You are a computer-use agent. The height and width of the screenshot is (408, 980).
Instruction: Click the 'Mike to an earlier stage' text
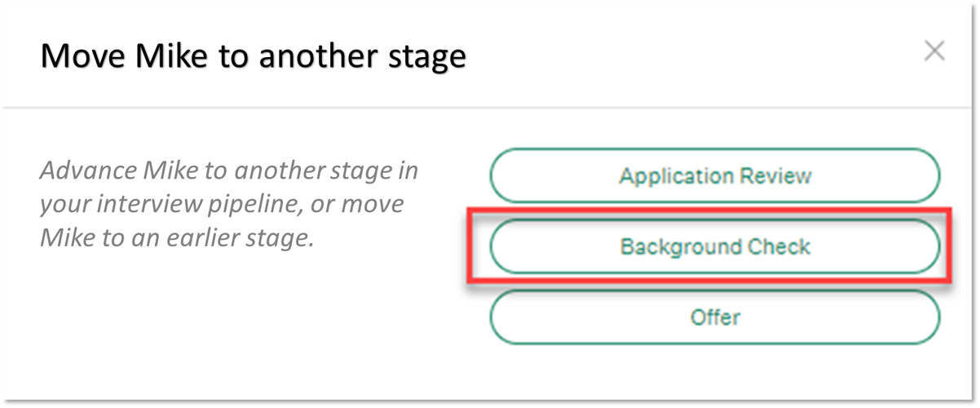coord(177,241)
